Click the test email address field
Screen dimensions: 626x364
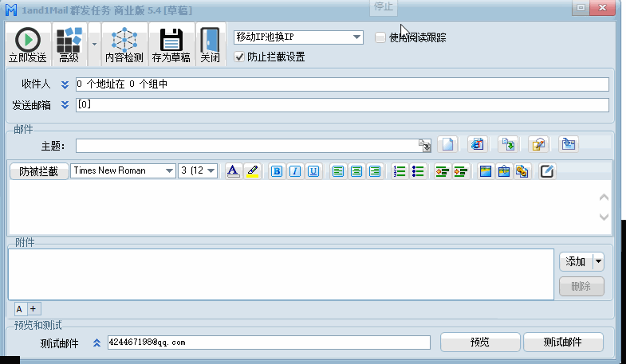[x=269, y=342]
